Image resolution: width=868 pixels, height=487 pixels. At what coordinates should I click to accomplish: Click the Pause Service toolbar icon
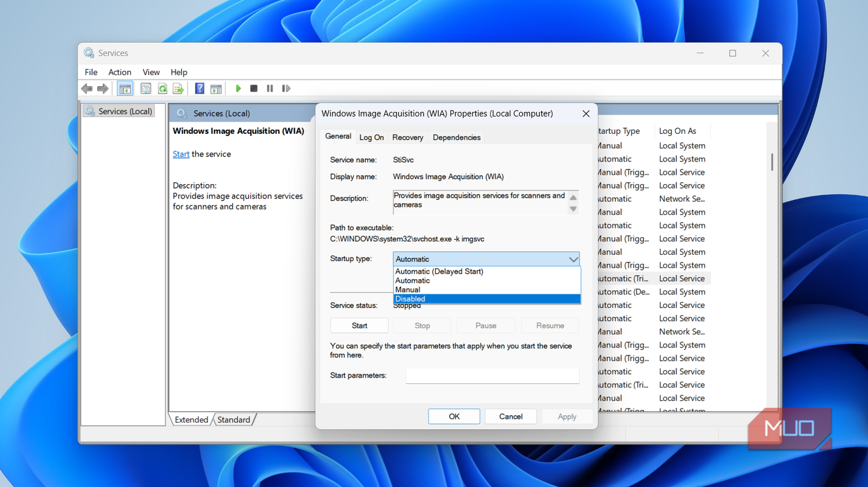[x=270, y=89]
